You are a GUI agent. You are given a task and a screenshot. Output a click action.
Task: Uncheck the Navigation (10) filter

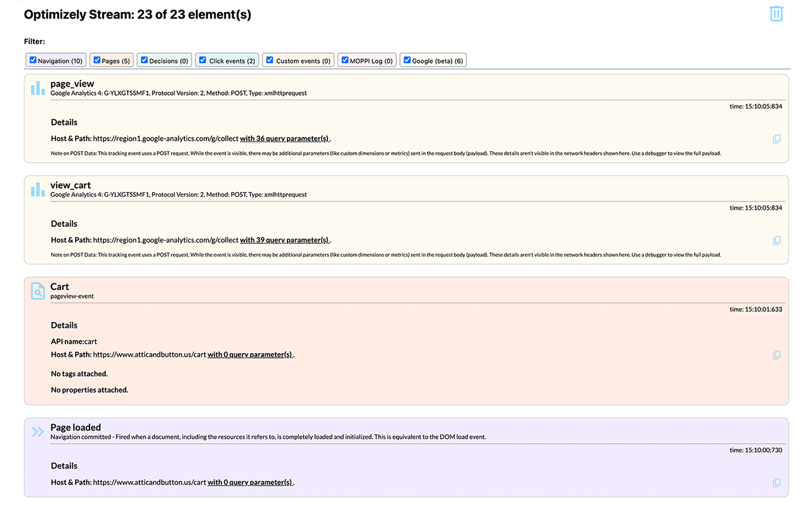pos(33,60)
